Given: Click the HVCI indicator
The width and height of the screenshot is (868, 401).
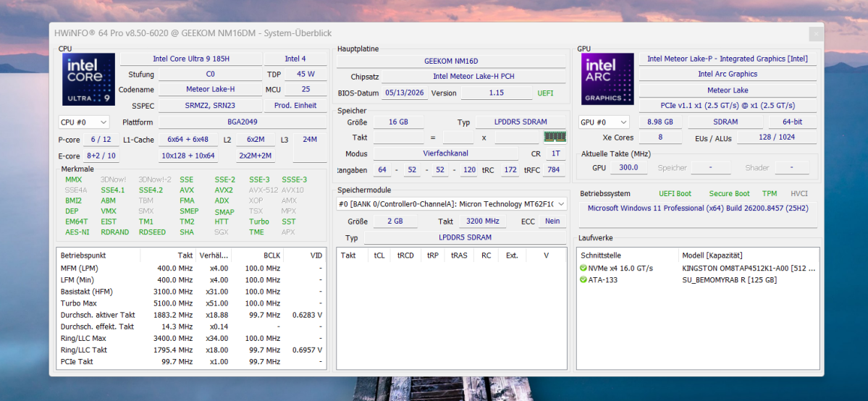Looking at the screenshot, I should 799,193.
